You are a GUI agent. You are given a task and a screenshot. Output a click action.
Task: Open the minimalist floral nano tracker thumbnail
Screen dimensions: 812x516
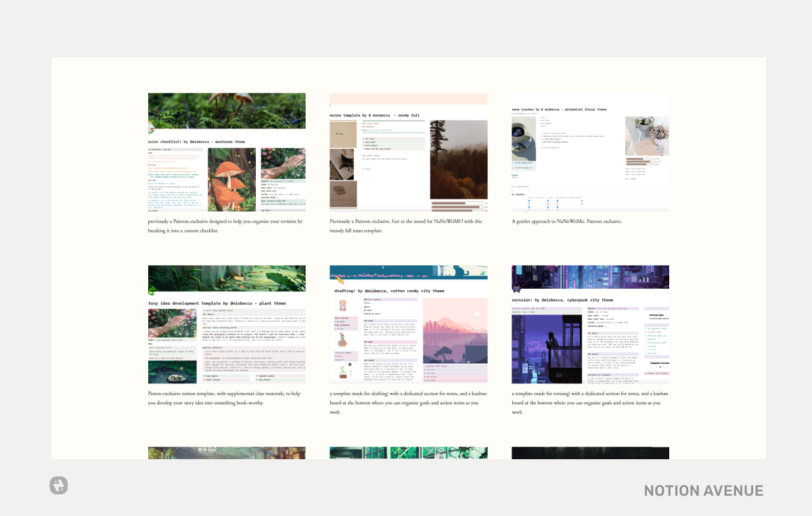(x=590, y=152)
